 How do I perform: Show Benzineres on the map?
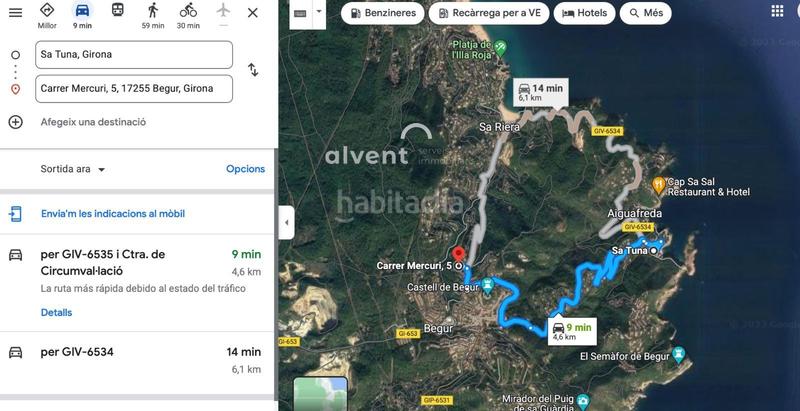click(x=383, y=13)
